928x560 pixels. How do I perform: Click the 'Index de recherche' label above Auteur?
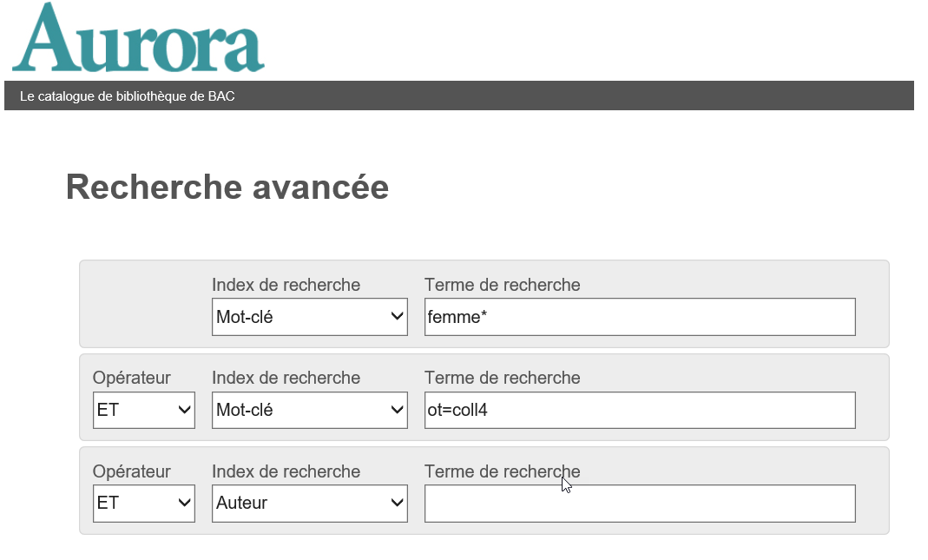pos(286,471)
